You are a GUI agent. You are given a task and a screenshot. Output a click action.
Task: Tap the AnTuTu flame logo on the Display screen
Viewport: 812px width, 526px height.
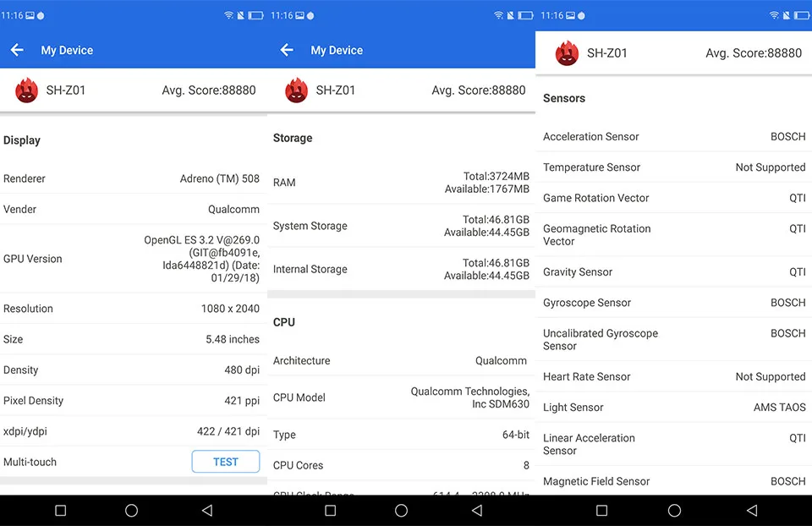(x=26, y=90)
